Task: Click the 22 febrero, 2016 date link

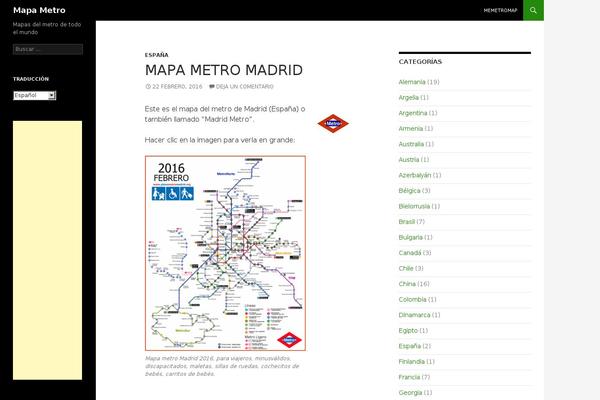Action: (x=177, y=87)
